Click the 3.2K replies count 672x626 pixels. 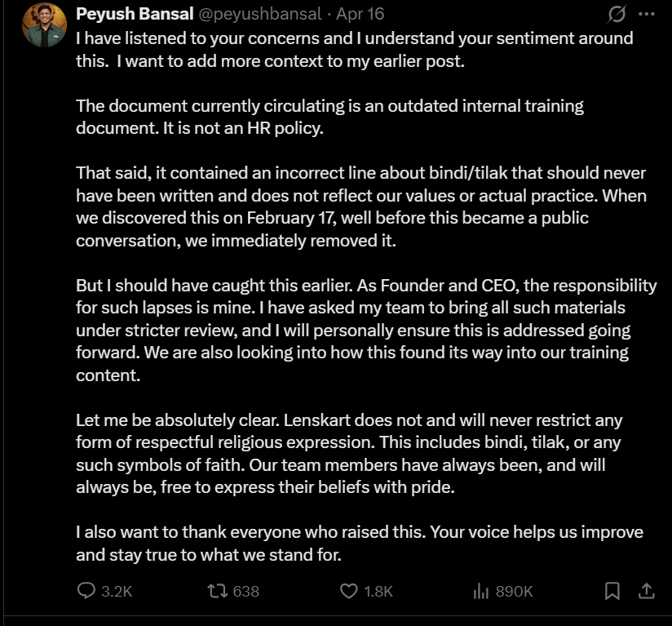coord(116,591)
